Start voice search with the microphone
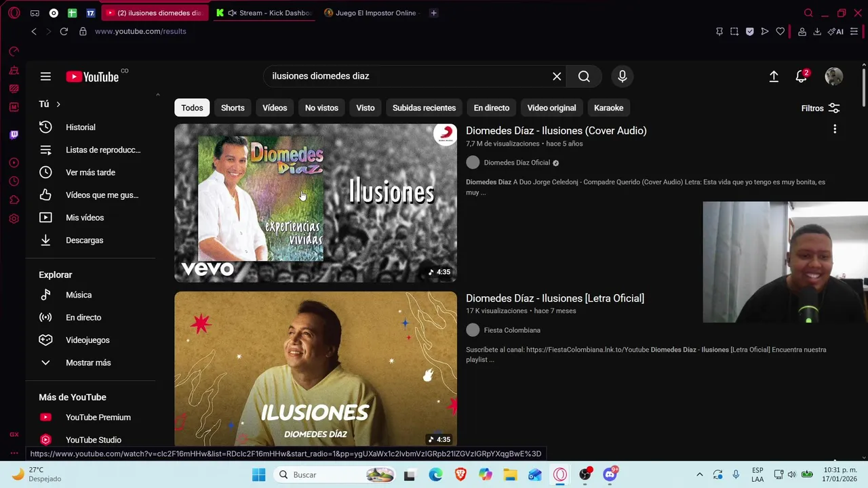Screen dimensions: 868x488 (622, 77)
